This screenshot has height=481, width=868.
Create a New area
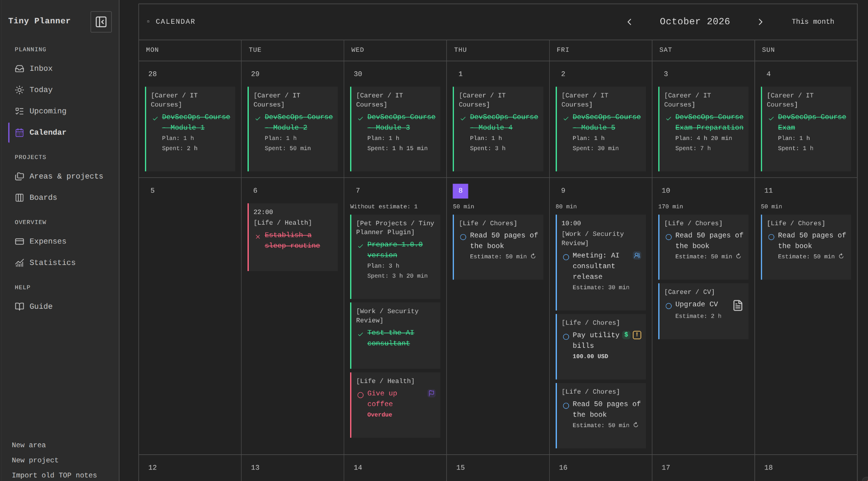(29, 445)
